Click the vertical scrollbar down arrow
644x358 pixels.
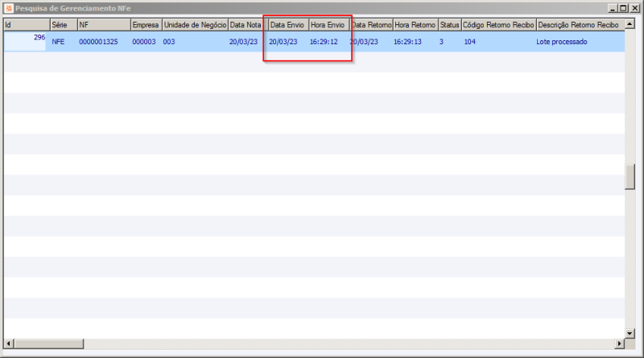click(630, 333)
